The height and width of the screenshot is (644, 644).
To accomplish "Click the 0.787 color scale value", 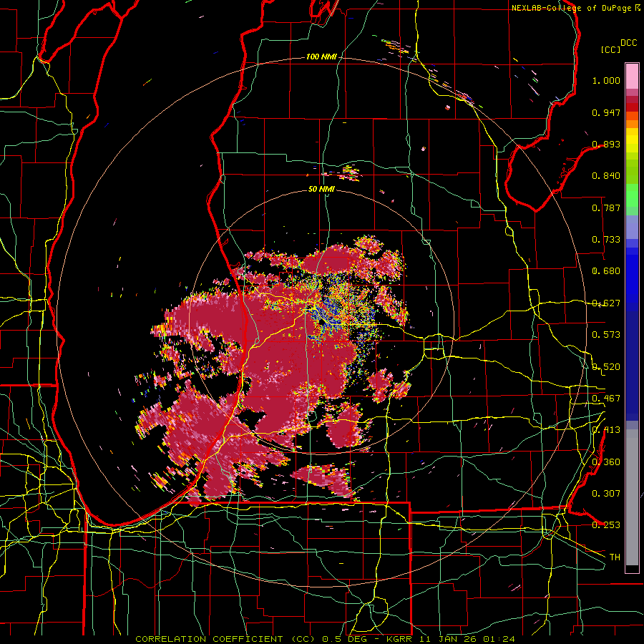I will pyautogui.click(x=606, y=208).
